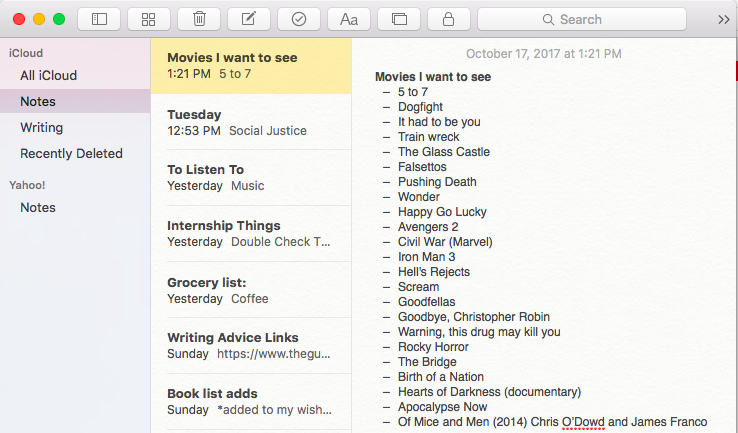Click the 'Apocalypse Now' line
The image size is (738, 433).
pyautogui.click(x=442, y=407)
